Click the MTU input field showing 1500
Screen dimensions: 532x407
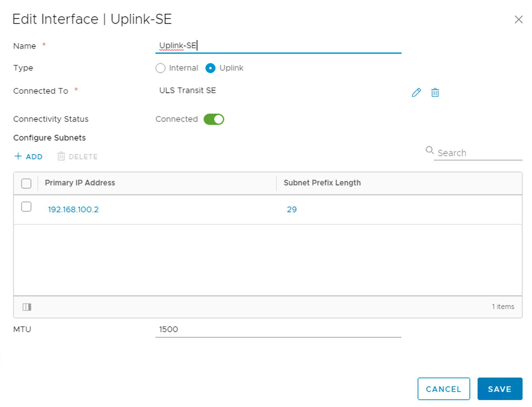coord(278,330)
